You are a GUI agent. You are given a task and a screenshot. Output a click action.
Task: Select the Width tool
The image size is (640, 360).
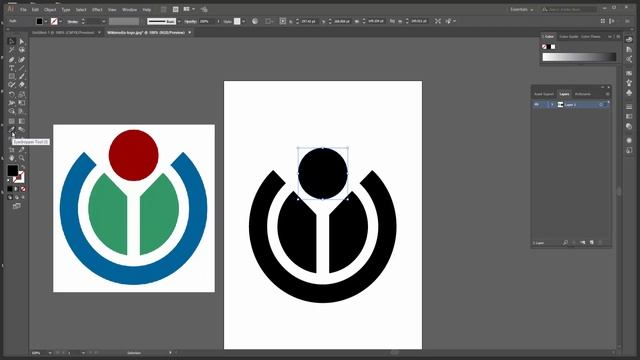(11, 103)
